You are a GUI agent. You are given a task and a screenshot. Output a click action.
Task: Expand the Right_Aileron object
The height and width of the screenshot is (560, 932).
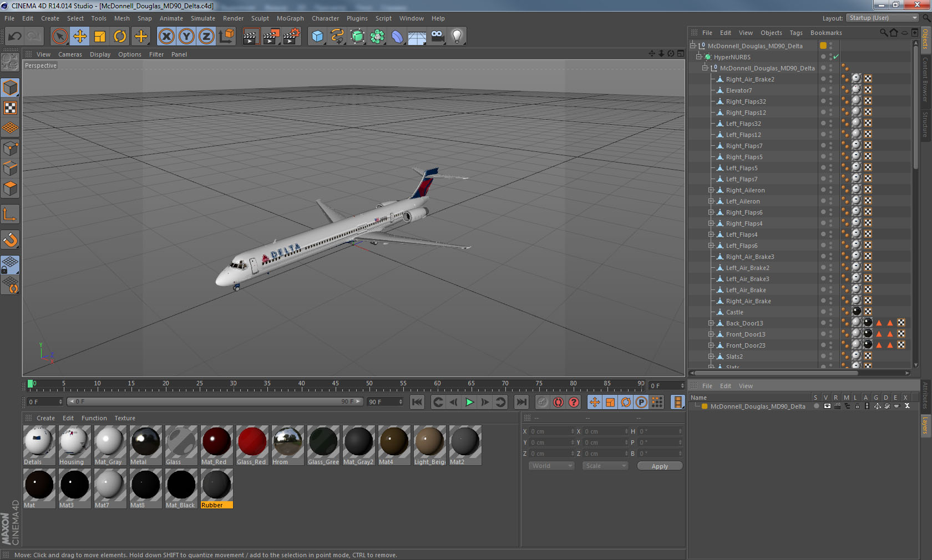711,190
